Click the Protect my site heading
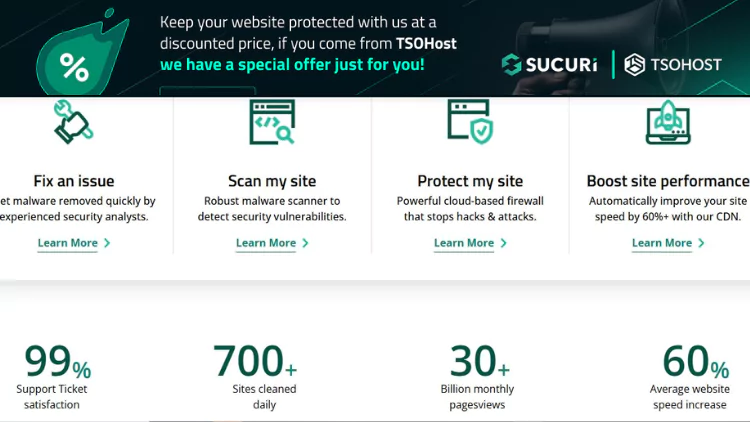The width and height of the screenshot is (750, 422). click(x=470, y=181)
